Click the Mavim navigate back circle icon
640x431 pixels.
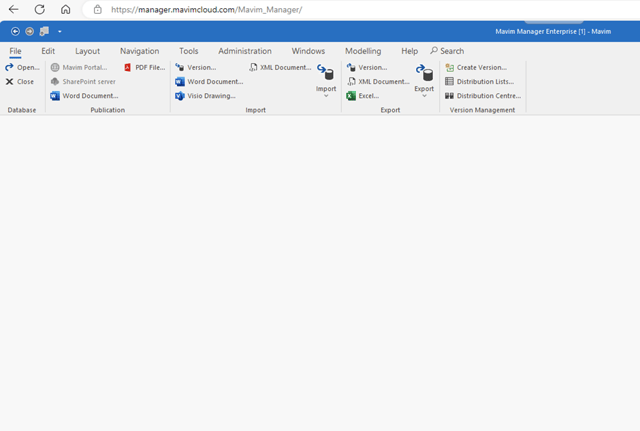pyautogui.click(x=15, y=31)
